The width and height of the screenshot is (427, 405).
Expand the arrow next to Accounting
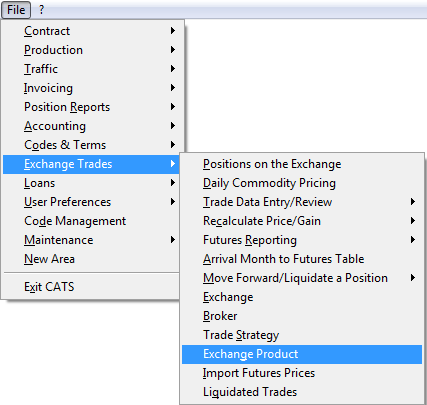(173, 126)
